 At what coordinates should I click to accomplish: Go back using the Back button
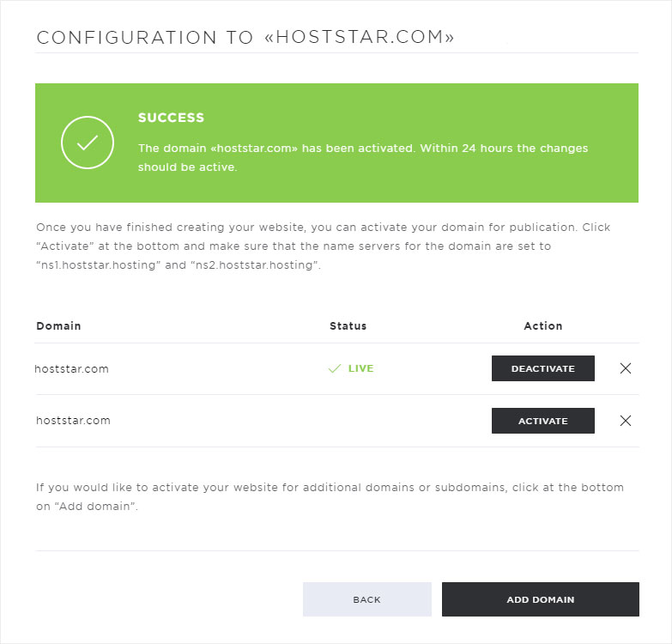(366, 599)
